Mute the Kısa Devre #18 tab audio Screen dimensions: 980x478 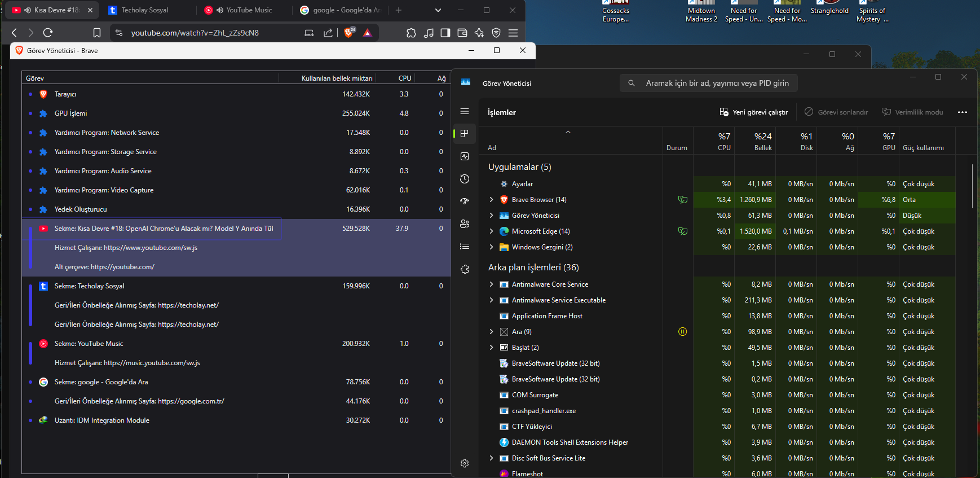pos(28,10)
